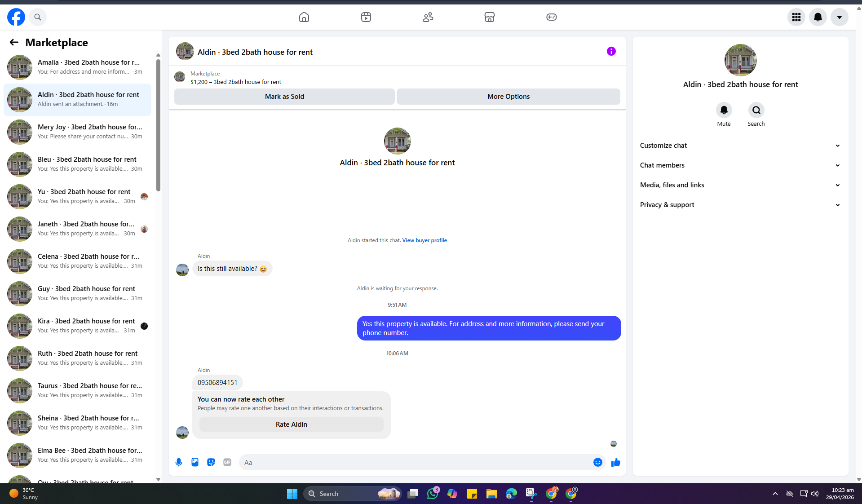The width and height of the screenshot is (862, 504).
Task: Click the Rate Aldin button
Action: pos(292,424)
